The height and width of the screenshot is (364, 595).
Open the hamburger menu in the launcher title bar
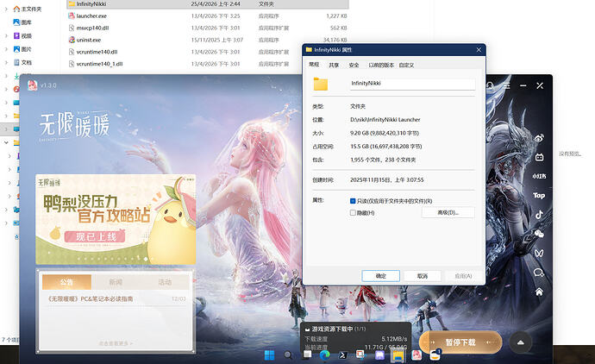click(x=507, y=85)
